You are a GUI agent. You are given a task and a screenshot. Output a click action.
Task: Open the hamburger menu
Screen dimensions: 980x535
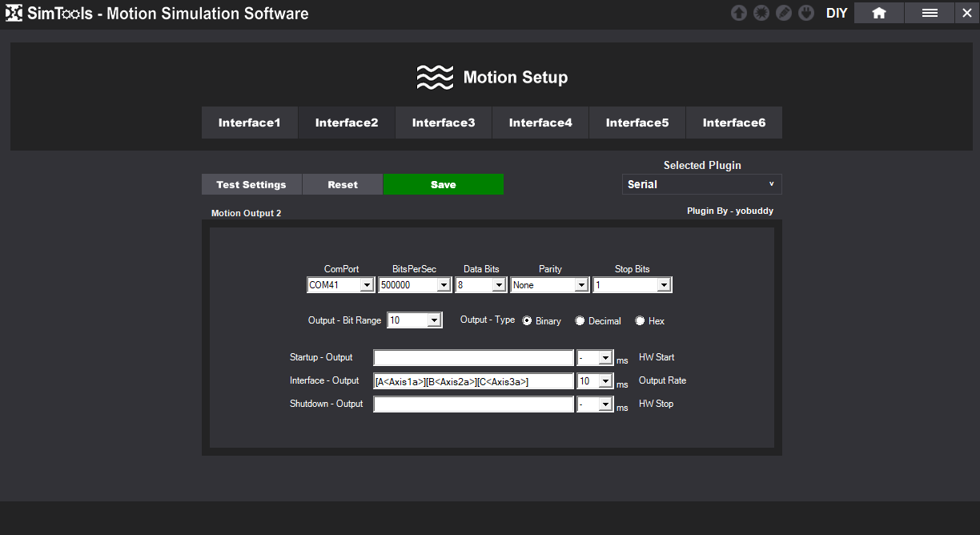pos(930,13)
